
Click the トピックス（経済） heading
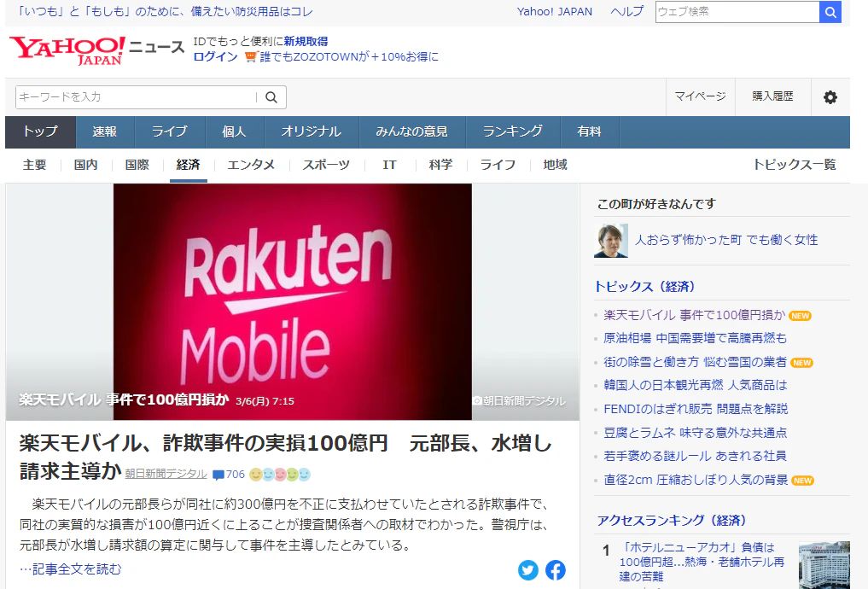point(644,287)
